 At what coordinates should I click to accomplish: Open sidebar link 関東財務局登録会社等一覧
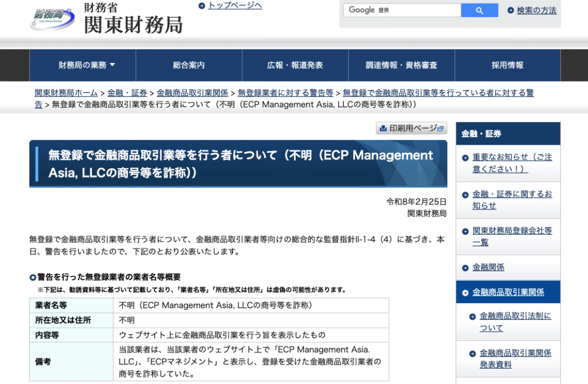[x=512, y=236]
